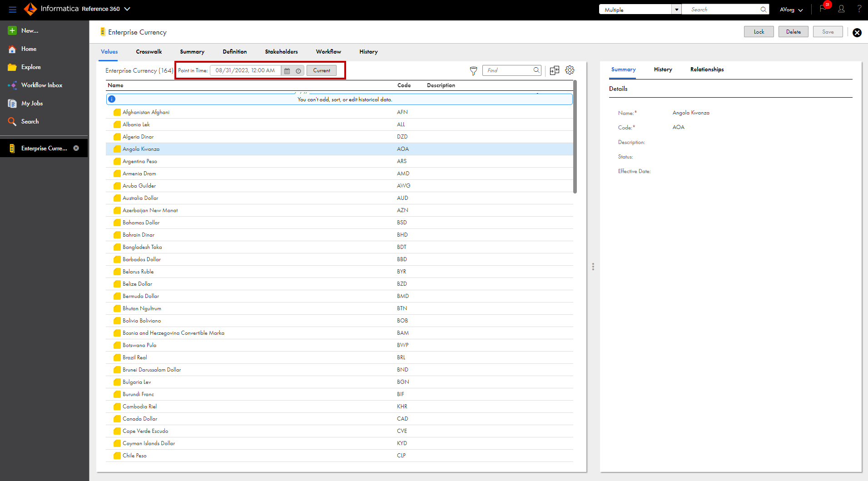Screen dimensions: 868x481
Task: Click the Point in Time date field
Action: click(x=245, y=70)
